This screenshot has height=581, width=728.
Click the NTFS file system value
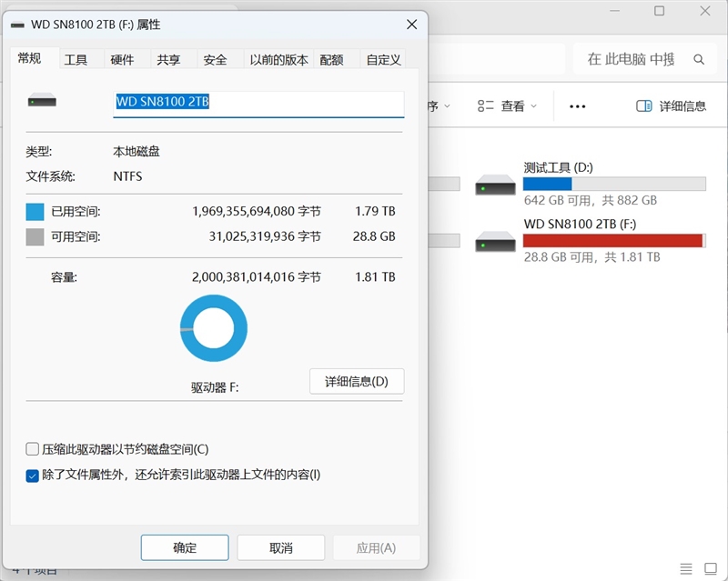[x=127, y=176]
